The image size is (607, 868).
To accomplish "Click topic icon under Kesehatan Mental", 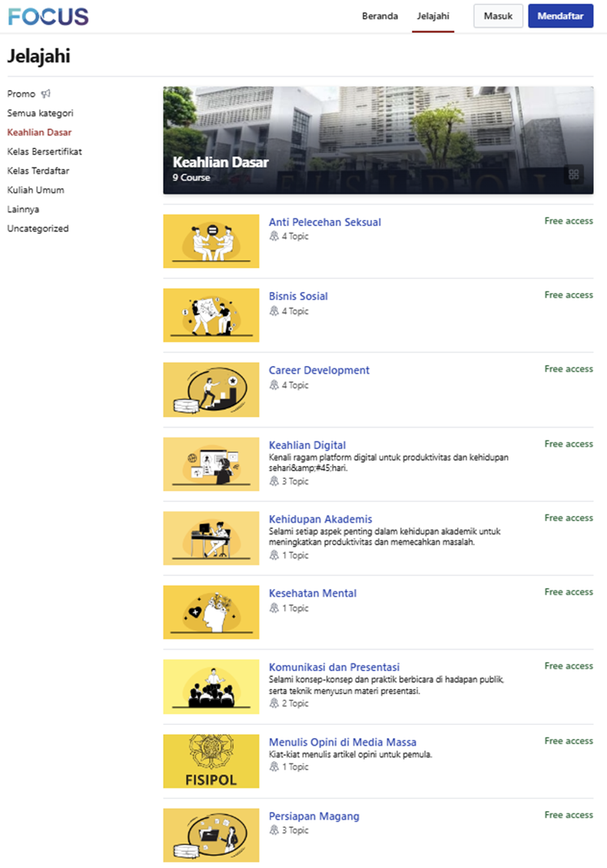I will tap(274, 608).
